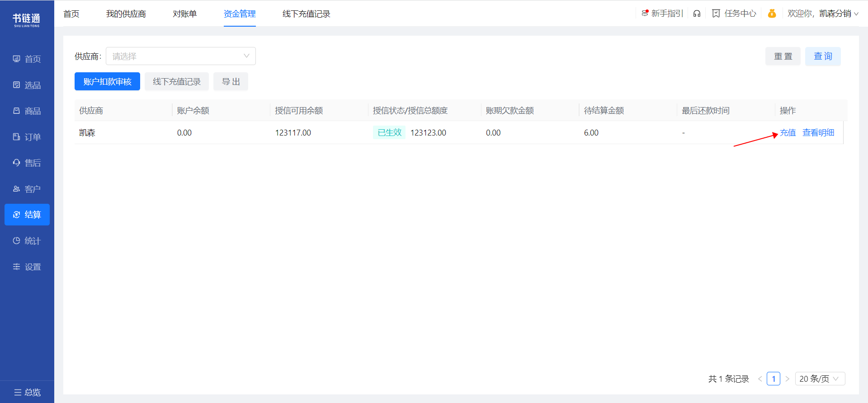Switch to the 对账单 tab

click(185, 14)
